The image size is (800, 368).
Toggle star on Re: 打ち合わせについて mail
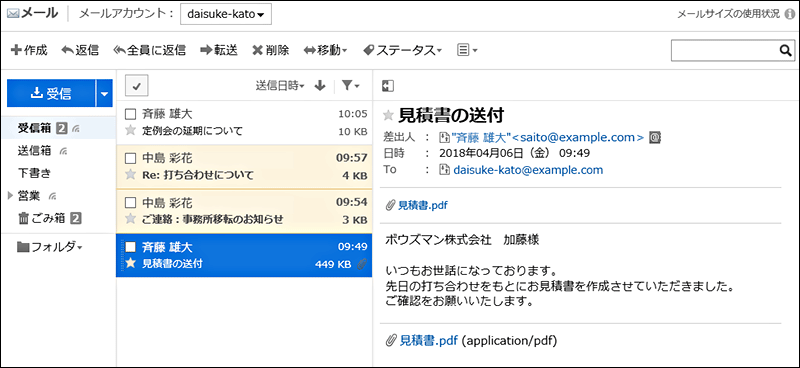(131, 176)
